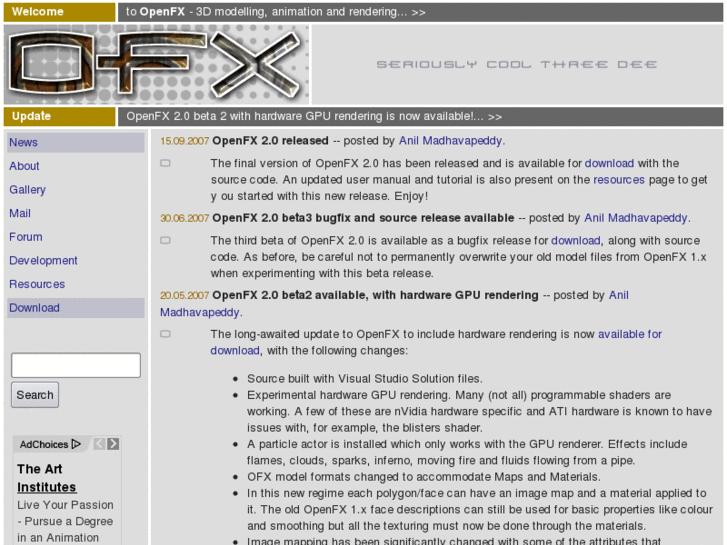The width and height of the screenshot is (727, 545).
Task: Select the Download sidebar item
Action: point(76,308)
